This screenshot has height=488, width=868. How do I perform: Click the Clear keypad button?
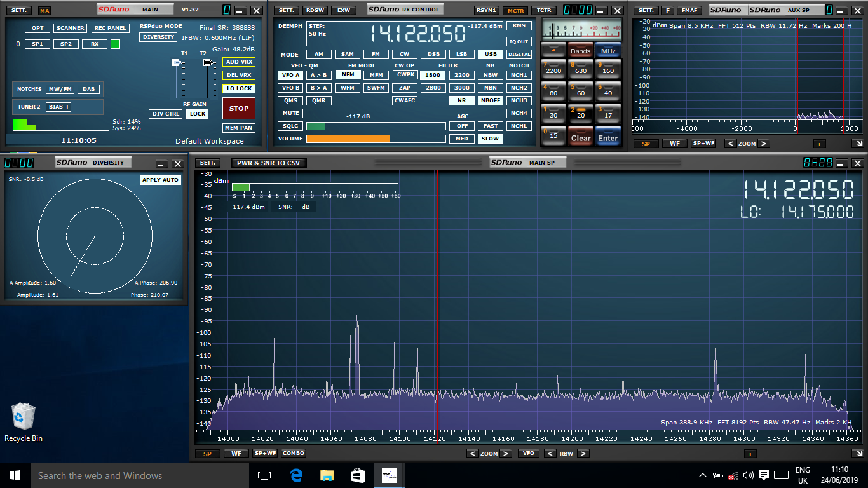(581, 136)
